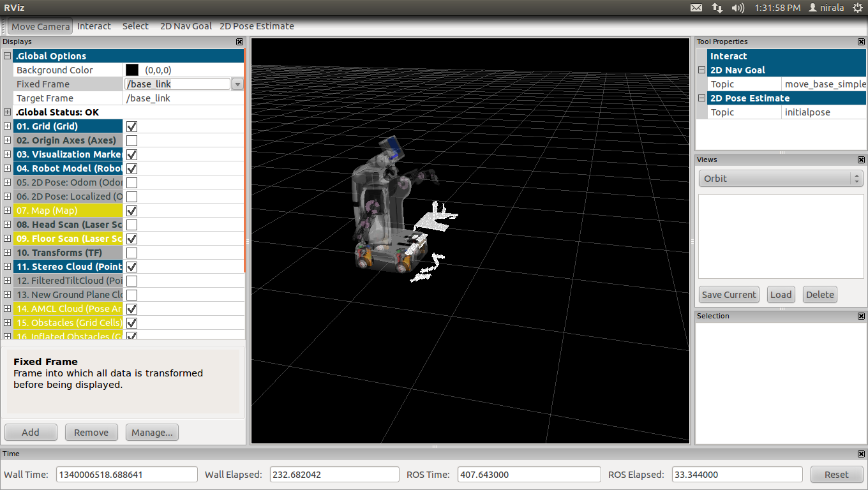Click the Fixed Frame /base_link field

click(177, 84)
